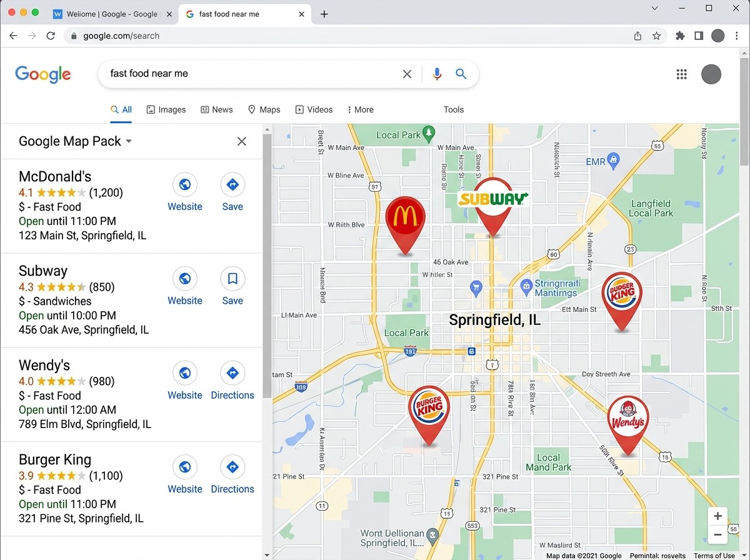Image resolution: width=750 pixels, height=560 pixels.
Task: Click the voice search microphone icon
Action: (436, 74)
